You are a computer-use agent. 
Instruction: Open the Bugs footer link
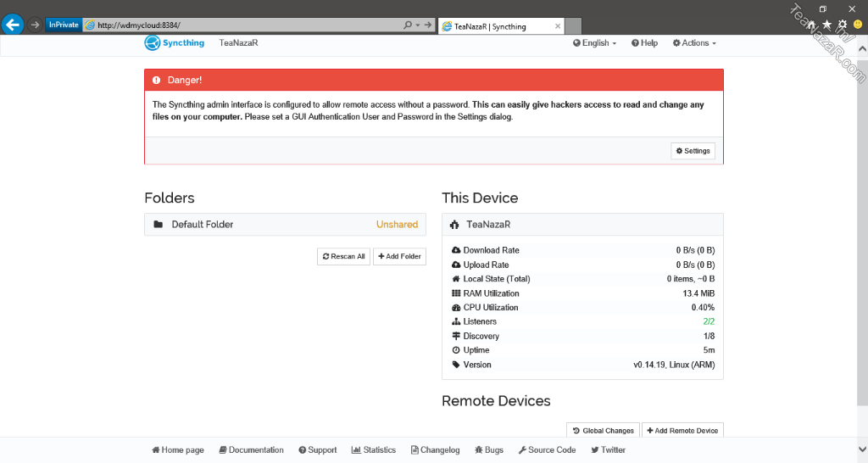tap(489, 449)
